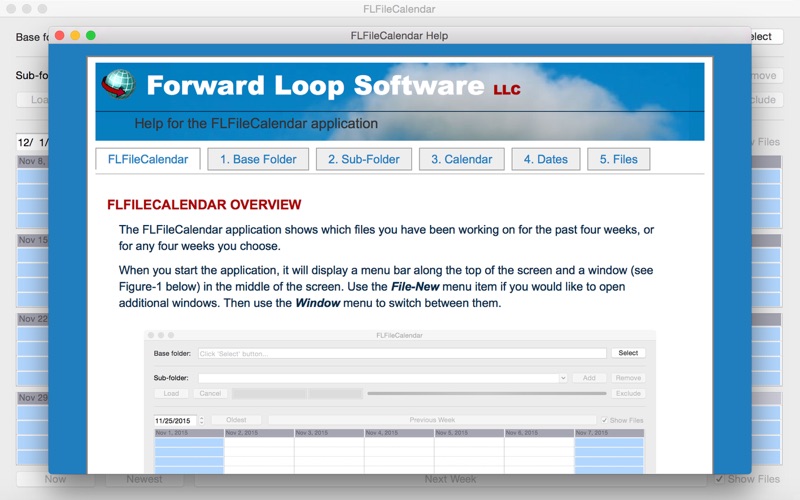The width and height of the screenshot is (800, 500).
Task: Go to the 4. Dates tab
Action: pos(545,159)
